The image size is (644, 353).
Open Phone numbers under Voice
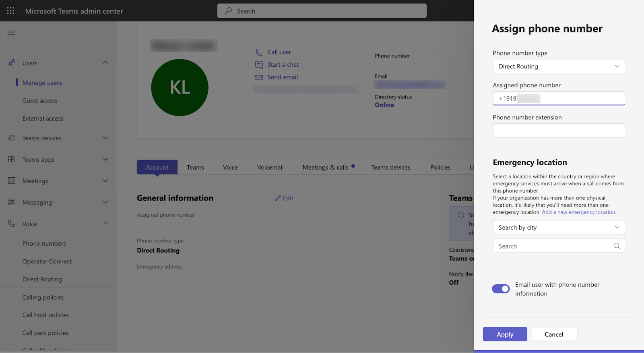pos(44,244)
